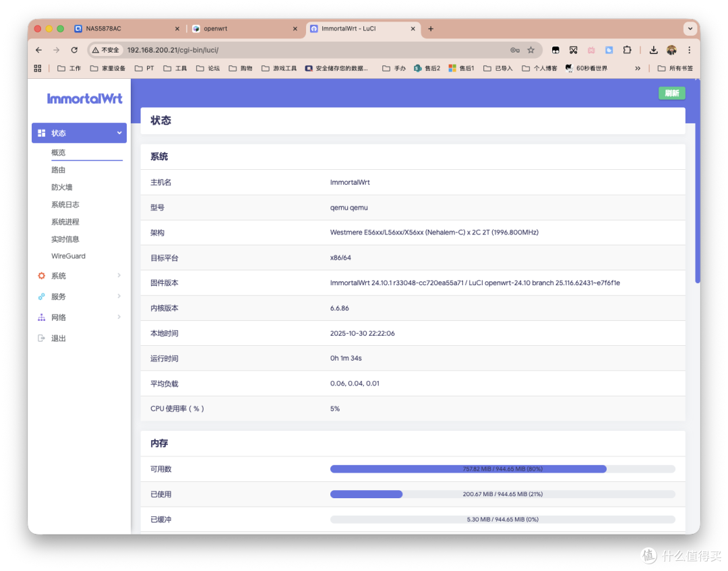The image size is (728, 571).
Task: Open the 防火墙 firewall status page
Action: (x=62, y=187)
